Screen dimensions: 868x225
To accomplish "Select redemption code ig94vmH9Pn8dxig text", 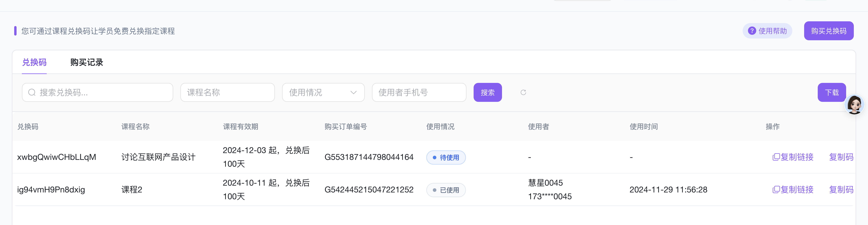I will coord(51,190).
